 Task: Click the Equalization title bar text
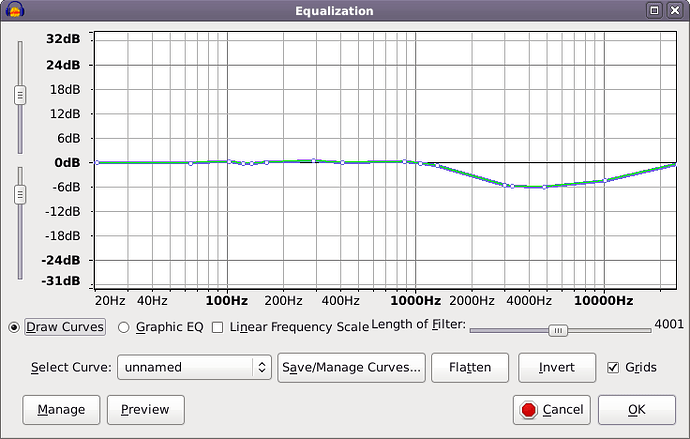(x=334, y=11)
